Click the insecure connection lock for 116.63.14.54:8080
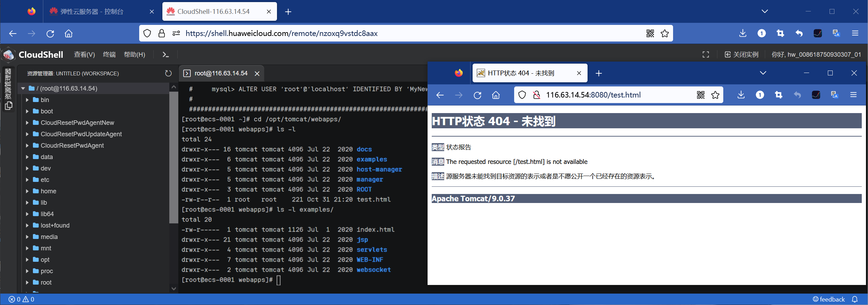 [536, 95]
